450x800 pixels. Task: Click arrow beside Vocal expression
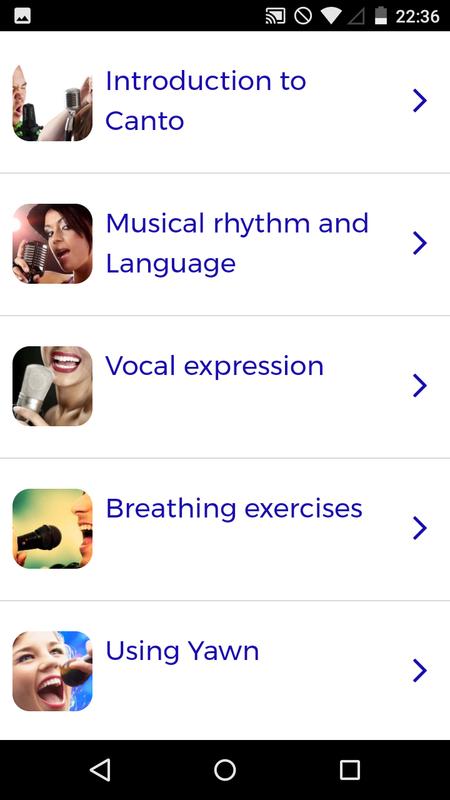point(419,386)
